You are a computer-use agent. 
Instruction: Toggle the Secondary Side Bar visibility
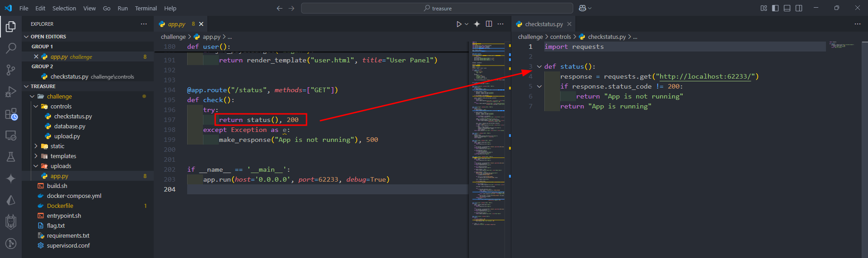pos(799,8)
